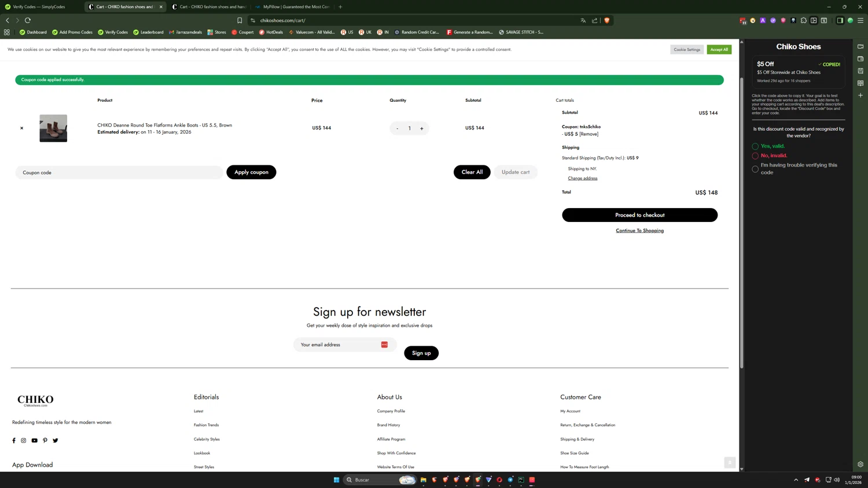
Task: Increase quantity with the plus button
Action: click(x=422, y=128)
